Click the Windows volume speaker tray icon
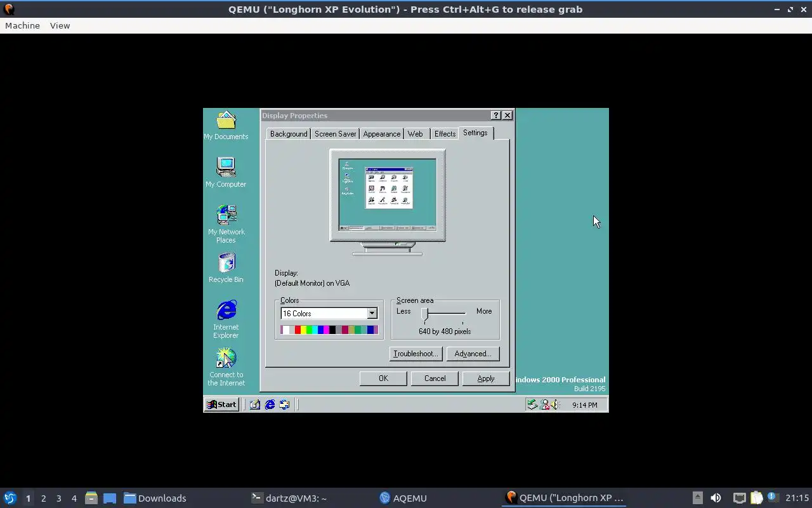This screenshot has height=508, width=812. click(554, 404)
